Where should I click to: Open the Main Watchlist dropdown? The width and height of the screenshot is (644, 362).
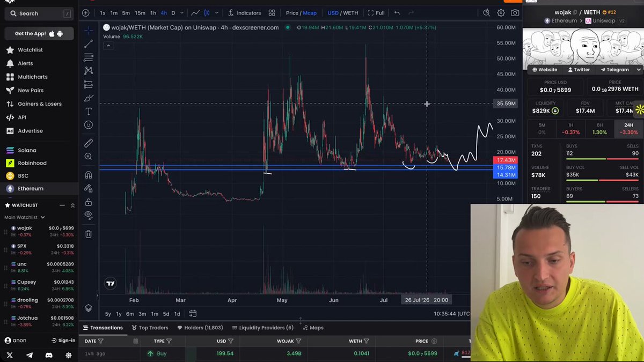coord(24,217)
